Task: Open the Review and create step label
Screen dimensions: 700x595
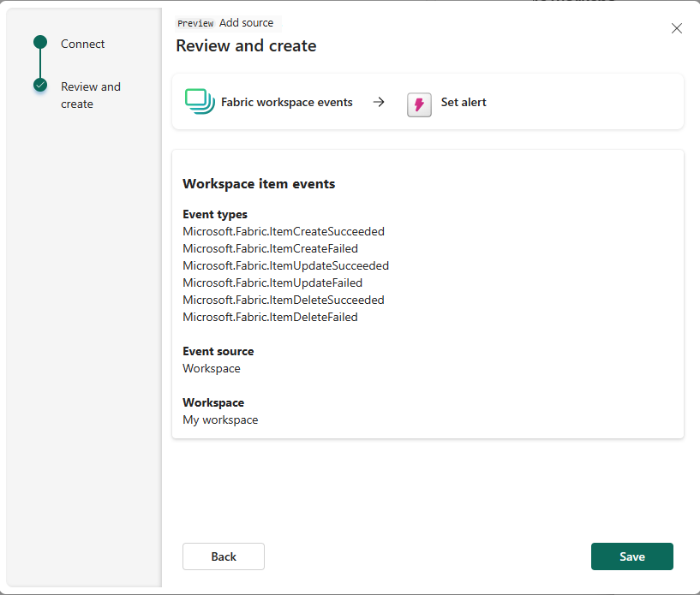Action: pos(91,95)
